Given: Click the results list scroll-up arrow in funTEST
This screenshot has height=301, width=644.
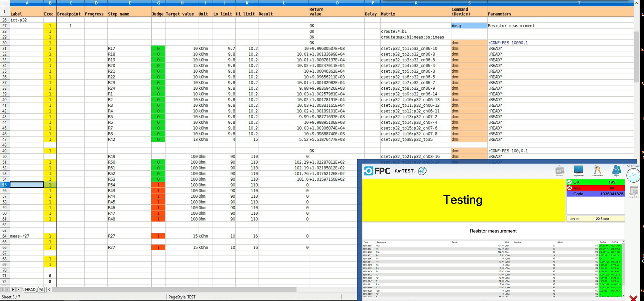Looking at the screenshot, I should pyautogui.click(x=623, y=242).
